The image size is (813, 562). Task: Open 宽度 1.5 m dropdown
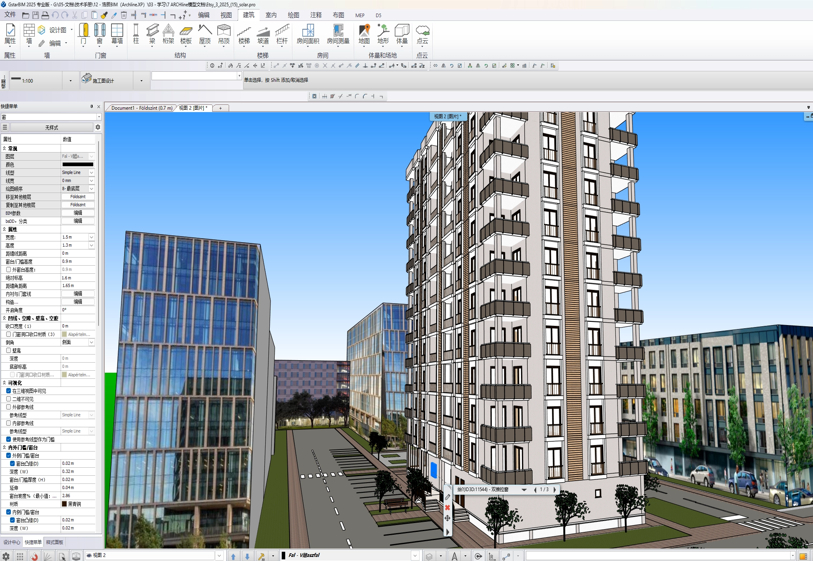coord(91,237)
